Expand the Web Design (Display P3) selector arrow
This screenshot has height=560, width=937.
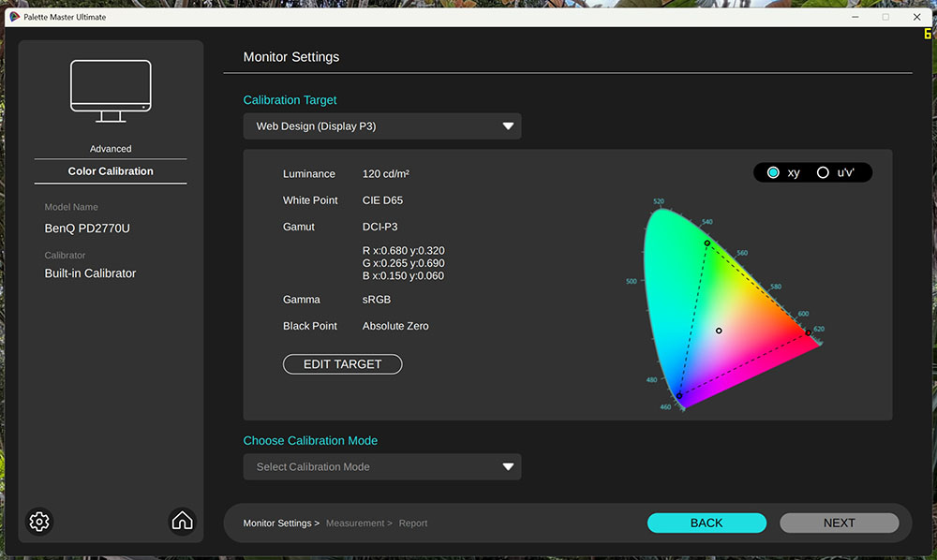tap(509, 125)
